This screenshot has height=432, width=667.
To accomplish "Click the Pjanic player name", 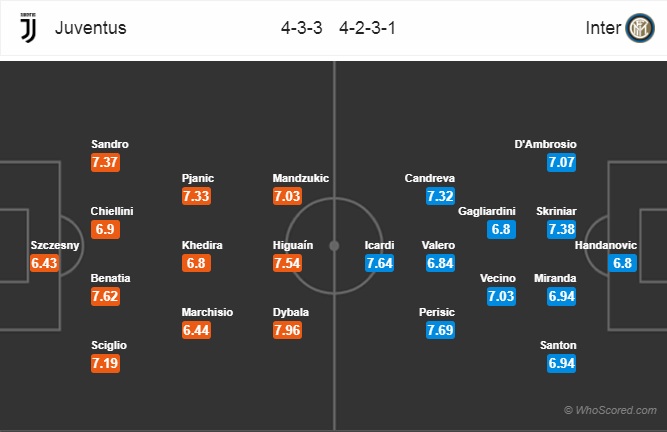I will click(198, 178).
